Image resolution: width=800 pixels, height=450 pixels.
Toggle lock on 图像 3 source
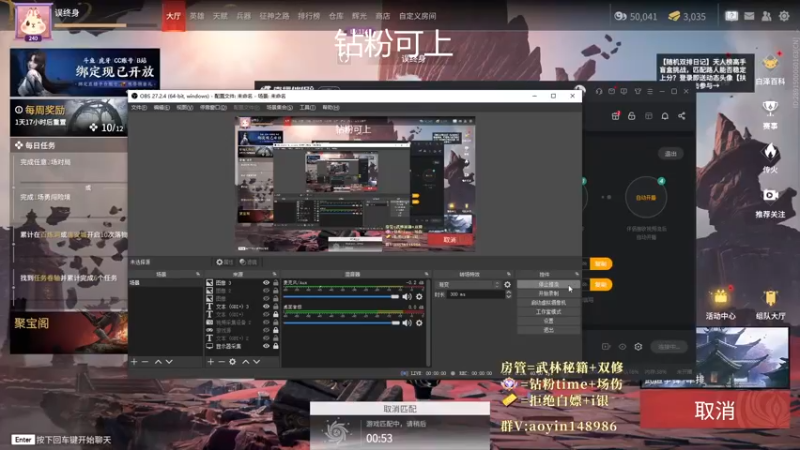click(276, 282)
